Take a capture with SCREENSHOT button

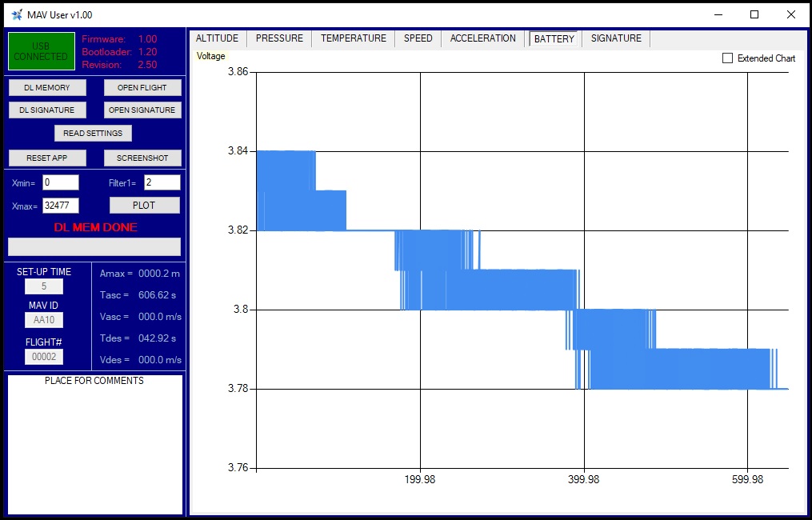coord(142,158)
